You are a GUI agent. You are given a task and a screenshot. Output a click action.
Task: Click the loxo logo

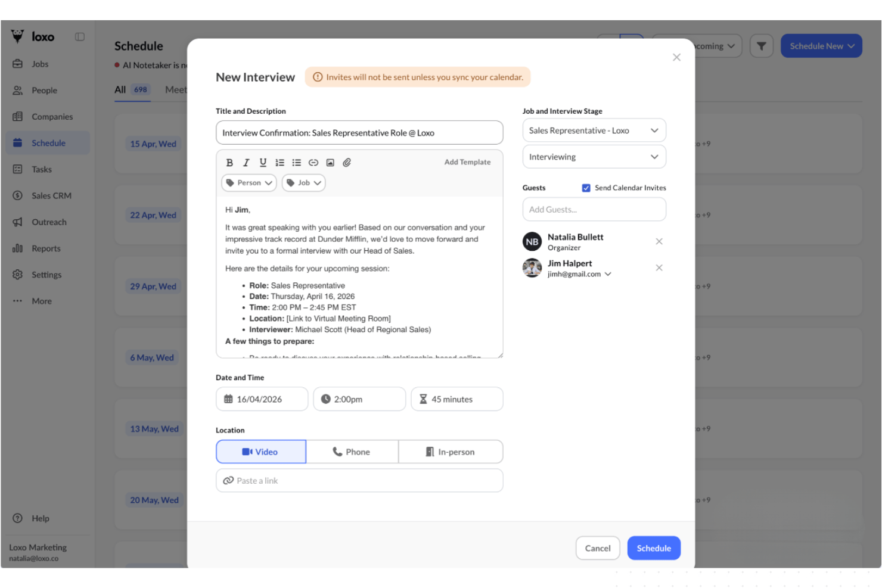[x=33, y=37]
